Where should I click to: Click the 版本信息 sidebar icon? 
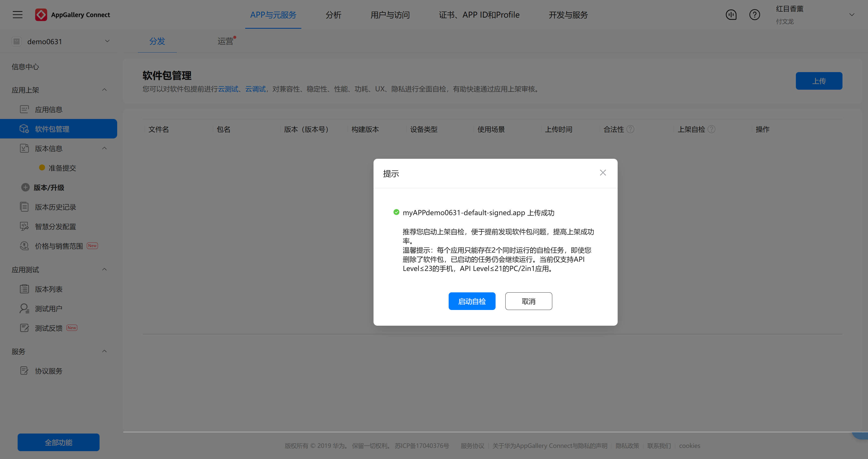(x=24, y=148)
